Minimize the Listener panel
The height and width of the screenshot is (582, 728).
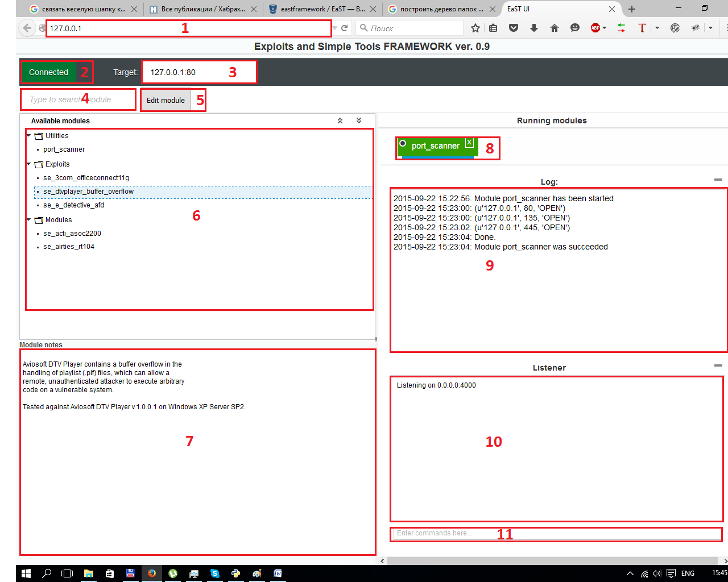(x=718, y=365)
